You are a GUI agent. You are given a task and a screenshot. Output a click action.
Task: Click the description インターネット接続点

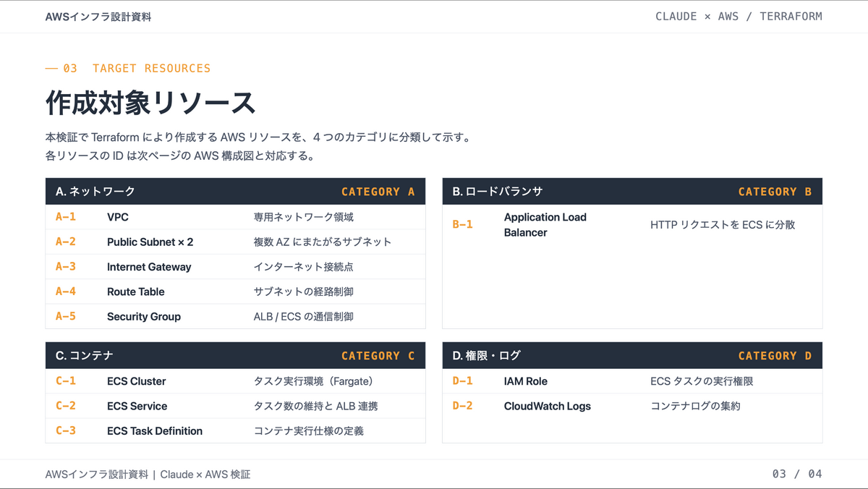(x=304, y=267)
